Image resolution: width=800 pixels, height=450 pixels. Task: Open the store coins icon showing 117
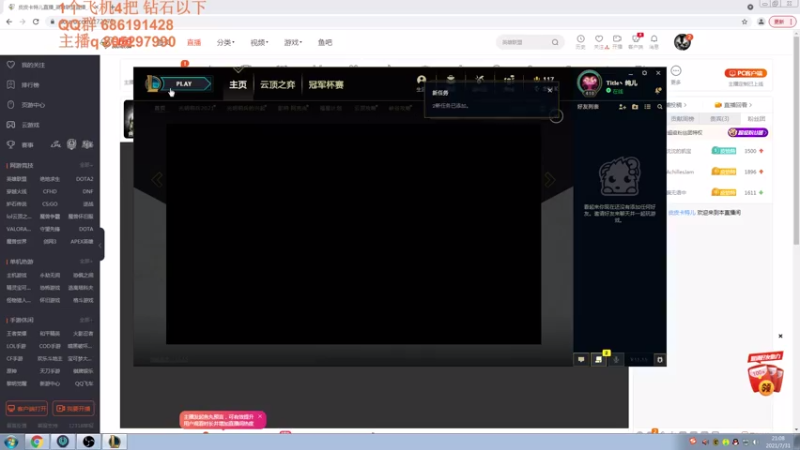544,80
